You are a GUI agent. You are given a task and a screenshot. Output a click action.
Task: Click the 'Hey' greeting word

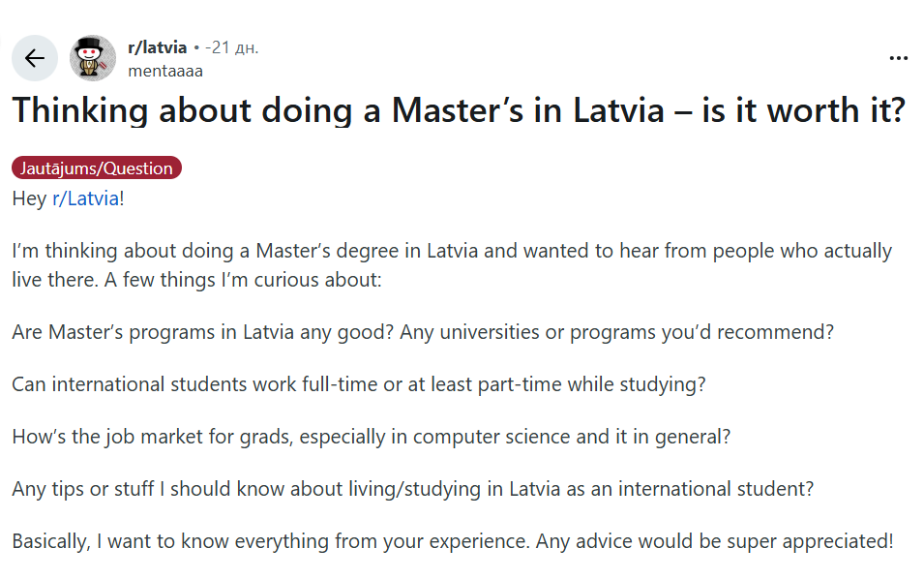(29, 198)
